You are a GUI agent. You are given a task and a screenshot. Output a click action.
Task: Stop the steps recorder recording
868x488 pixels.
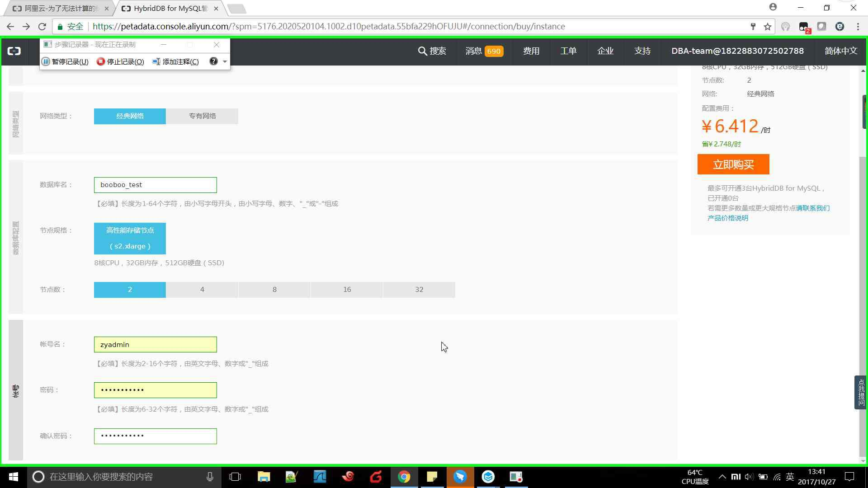point(120,61)
